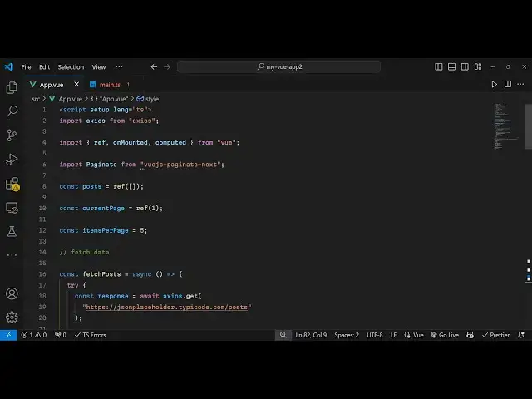Click the "// fetch data" comment
This screenshot has height=399, width=532.
click(84, 252)
